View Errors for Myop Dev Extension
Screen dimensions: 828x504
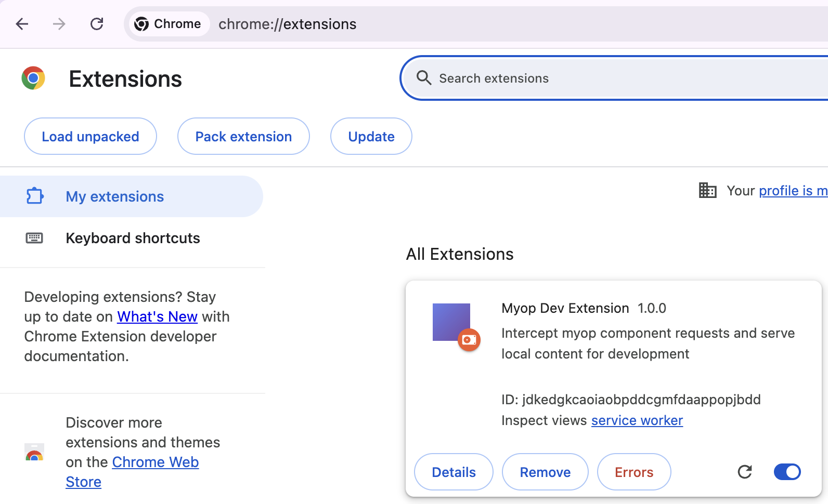click(x=633, y=472)
